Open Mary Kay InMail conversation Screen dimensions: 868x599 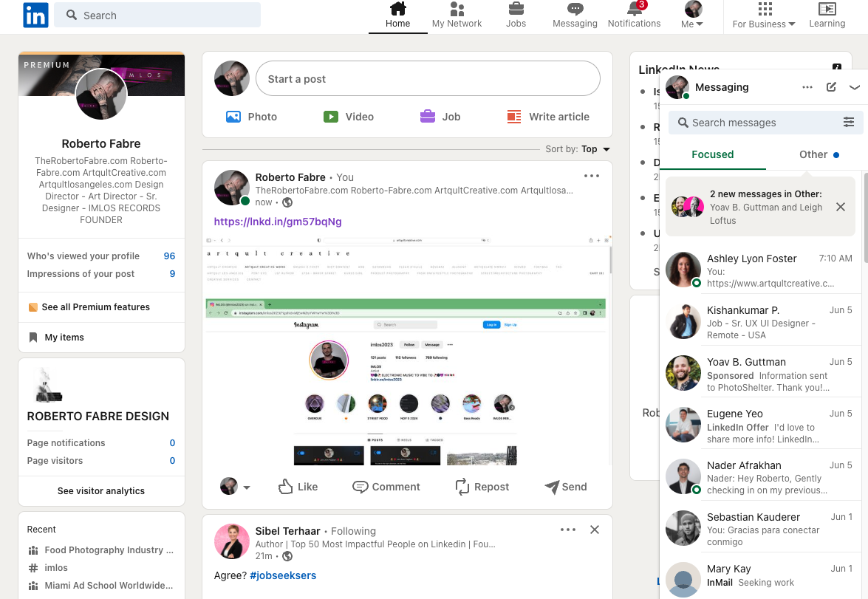761,577
